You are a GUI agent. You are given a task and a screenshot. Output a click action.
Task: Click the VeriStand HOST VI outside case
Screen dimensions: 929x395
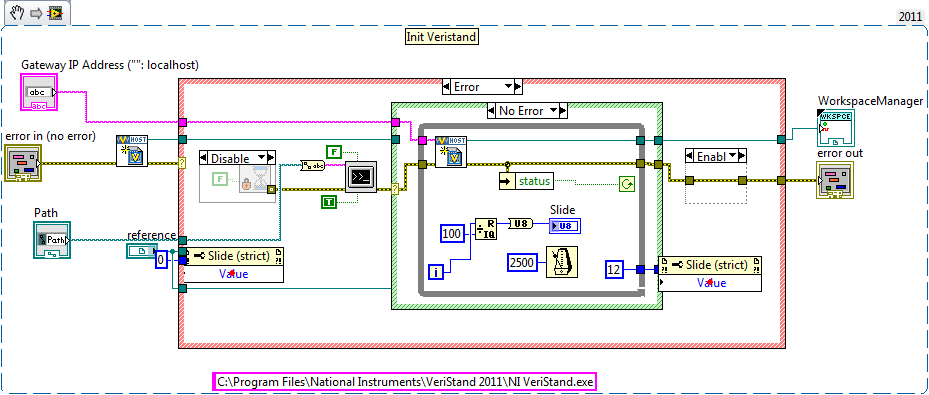tap(132, 151)
